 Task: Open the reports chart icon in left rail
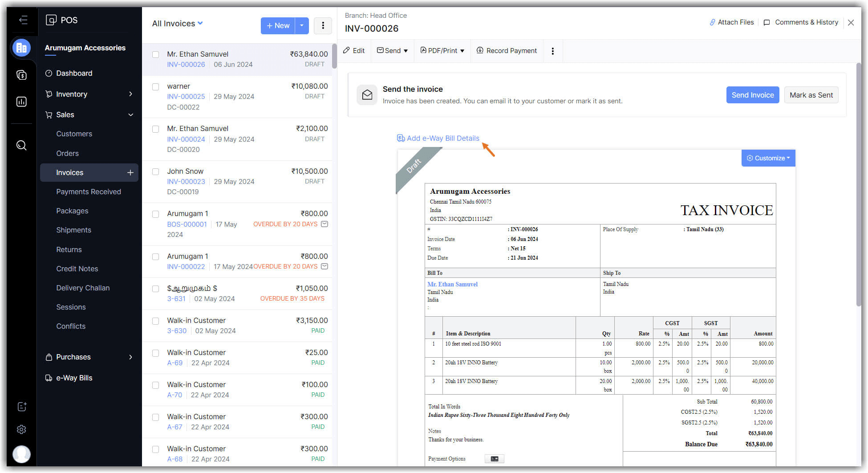click(x=21, y=102)
